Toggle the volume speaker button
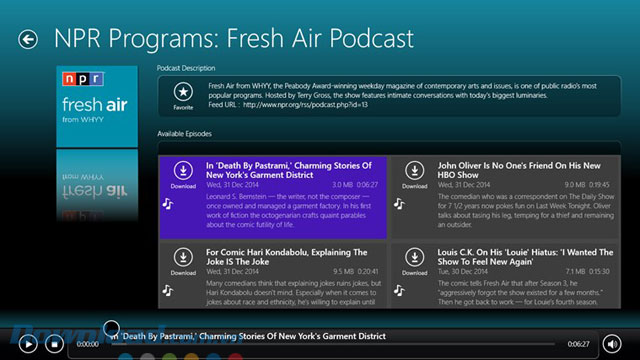 tap(612, 344)
